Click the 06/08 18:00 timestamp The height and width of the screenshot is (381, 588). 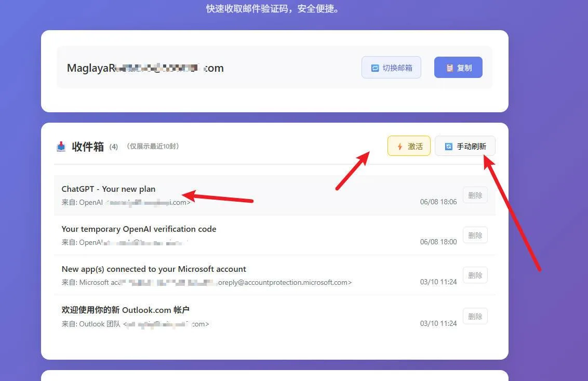pos(438,242)
